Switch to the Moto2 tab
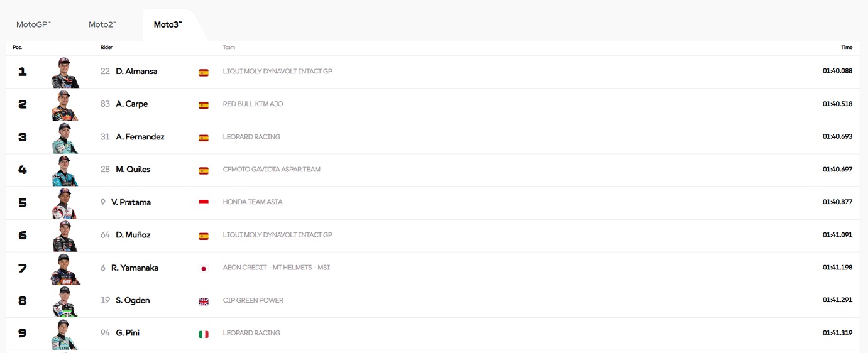 102,24
